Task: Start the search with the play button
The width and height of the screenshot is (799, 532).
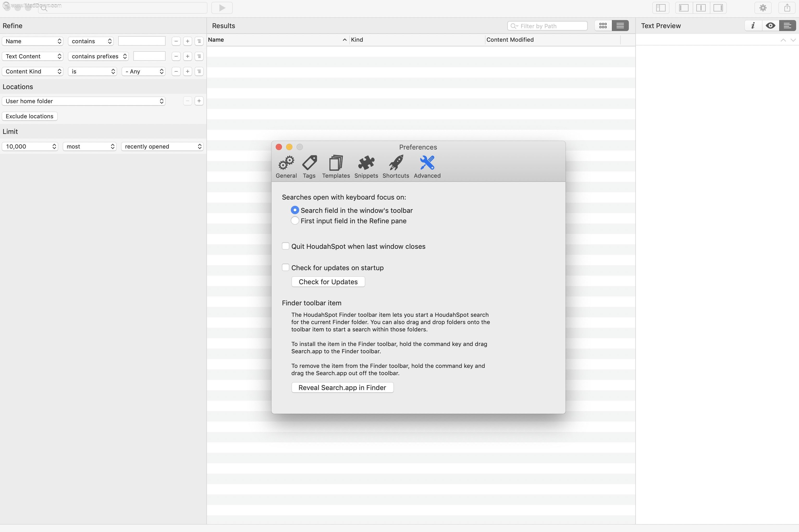Action: (x=222, y=8)
